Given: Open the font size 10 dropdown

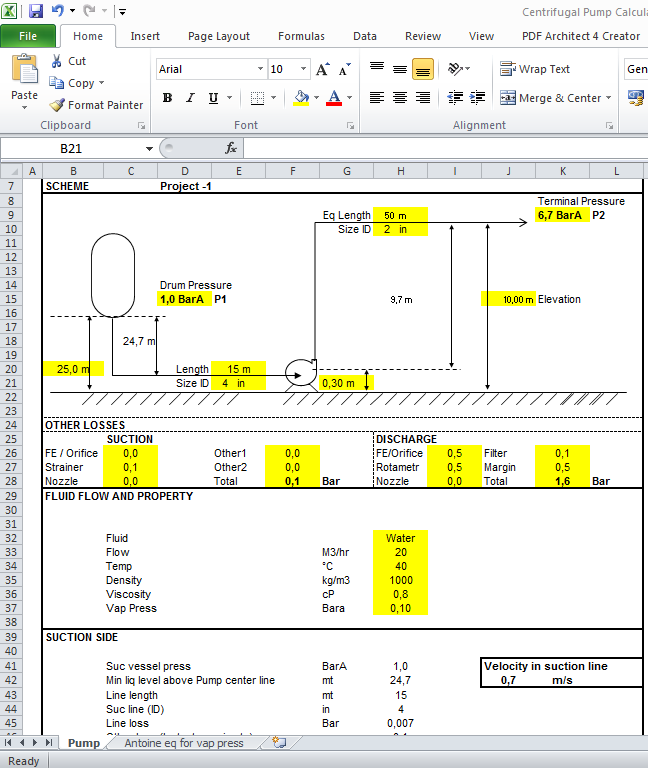Looking at the screenshot, I should pos(304,69).
